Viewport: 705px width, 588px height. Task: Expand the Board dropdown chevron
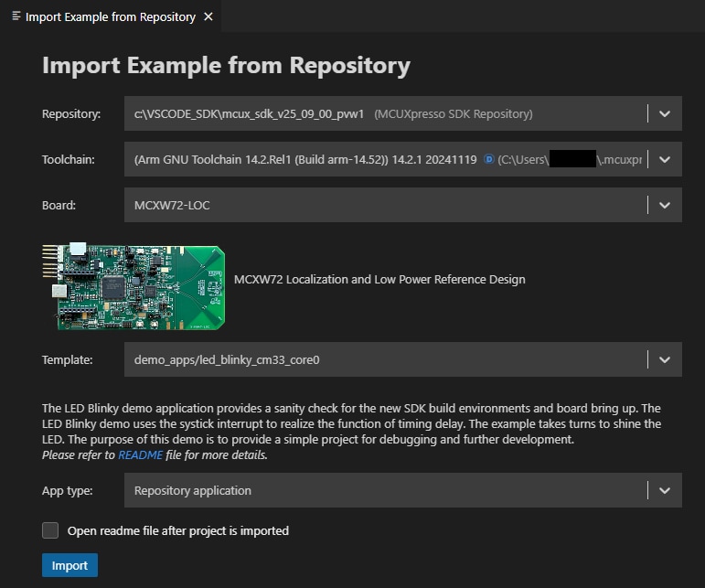point(665,205)
